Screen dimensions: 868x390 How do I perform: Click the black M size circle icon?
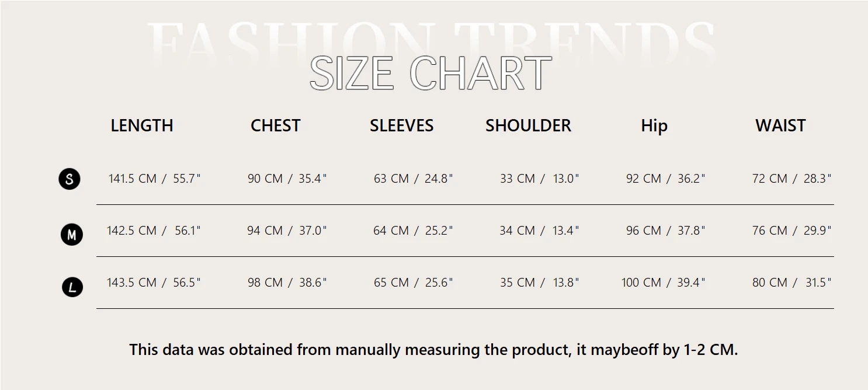71,235
